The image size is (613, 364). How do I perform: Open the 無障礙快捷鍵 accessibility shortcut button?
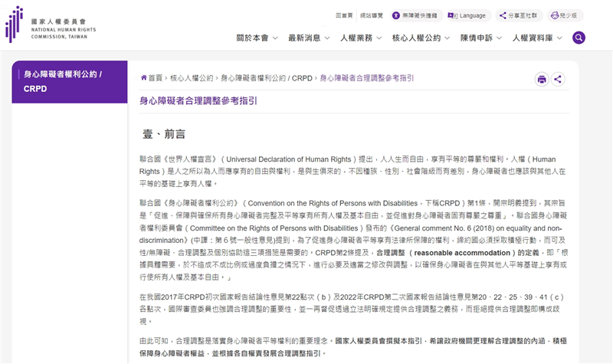[415, 15]
